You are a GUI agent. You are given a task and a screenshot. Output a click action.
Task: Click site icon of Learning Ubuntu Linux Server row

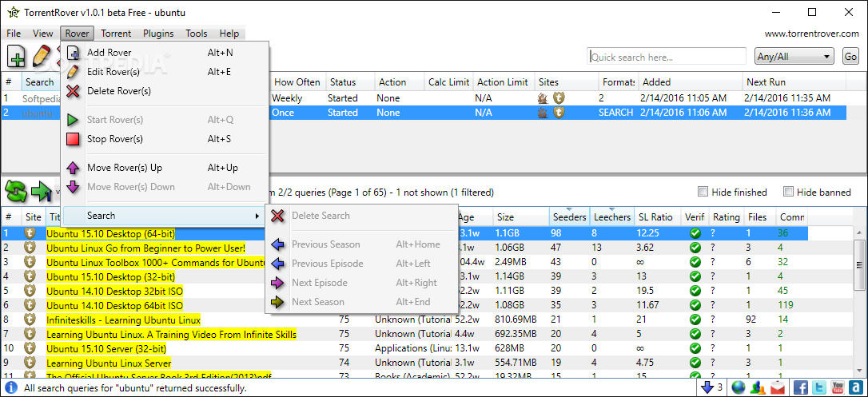click(x=30, y=363)
